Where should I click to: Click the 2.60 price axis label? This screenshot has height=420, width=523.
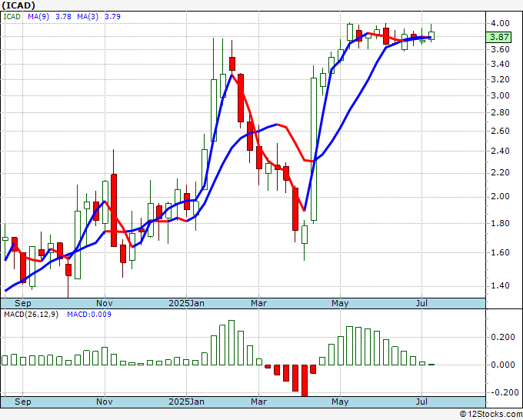[x=500, y=131]
